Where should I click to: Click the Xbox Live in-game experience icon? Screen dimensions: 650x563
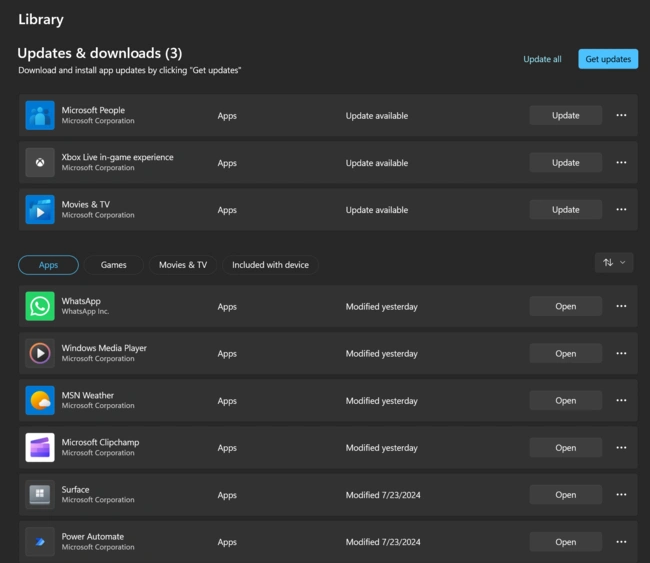coord(40,163)
